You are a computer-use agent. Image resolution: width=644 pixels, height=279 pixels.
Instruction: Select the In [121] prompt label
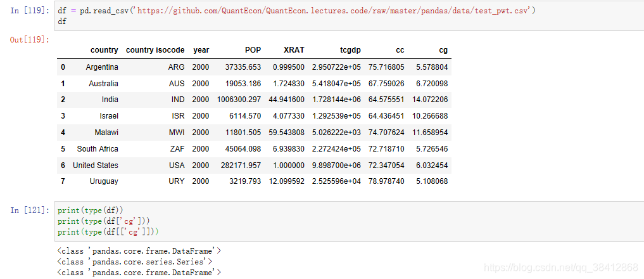30,211
